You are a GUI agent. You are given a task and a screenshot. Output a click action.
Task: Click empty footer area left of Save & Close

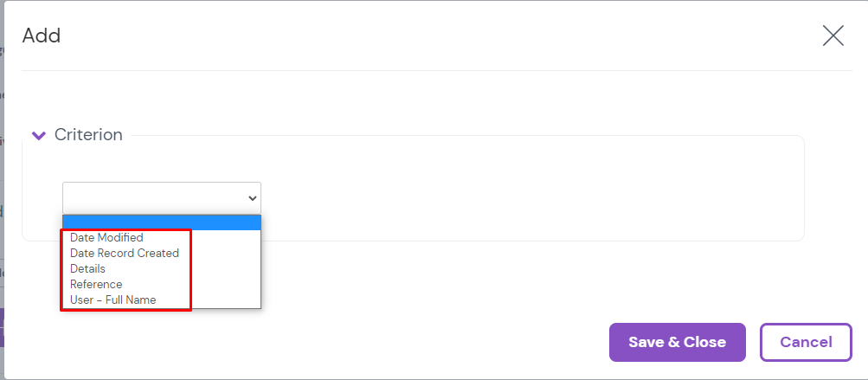[x=346, y=342]
